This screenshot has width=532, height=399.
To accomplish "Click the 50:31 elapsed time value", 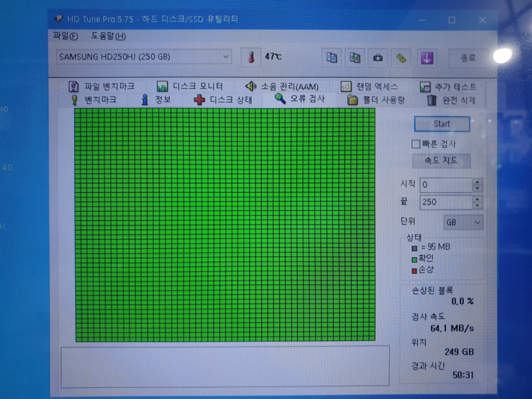I will coord(463,375).
